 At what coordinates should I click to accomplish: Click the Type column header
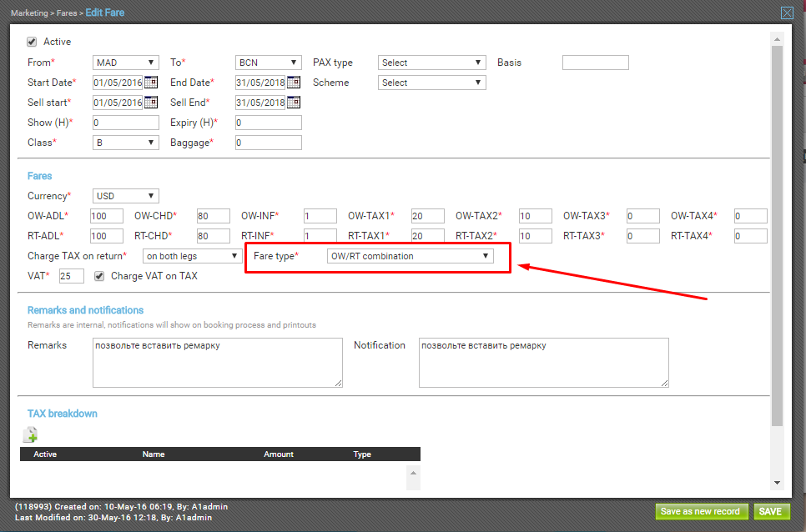pos(362,454)
